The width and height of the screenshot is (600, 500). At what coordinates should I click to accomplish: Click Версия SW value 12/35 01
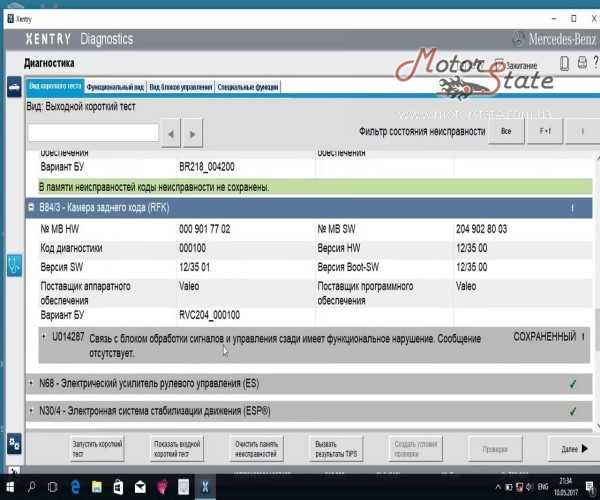[194, 267]
